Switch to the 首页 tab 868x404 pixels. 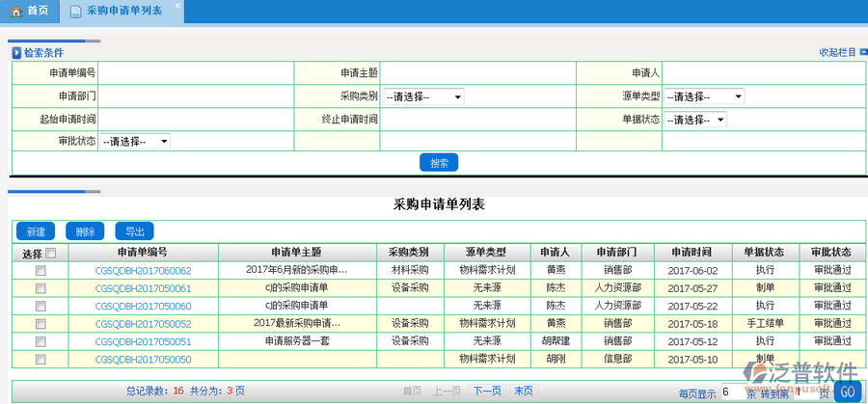point(30,12)
